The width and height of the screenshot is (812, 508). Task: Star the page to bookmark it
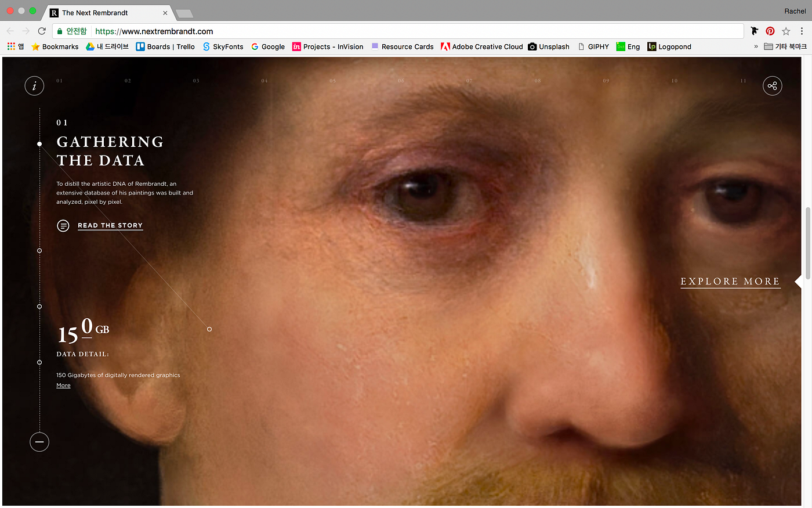[x=786, y=31]
